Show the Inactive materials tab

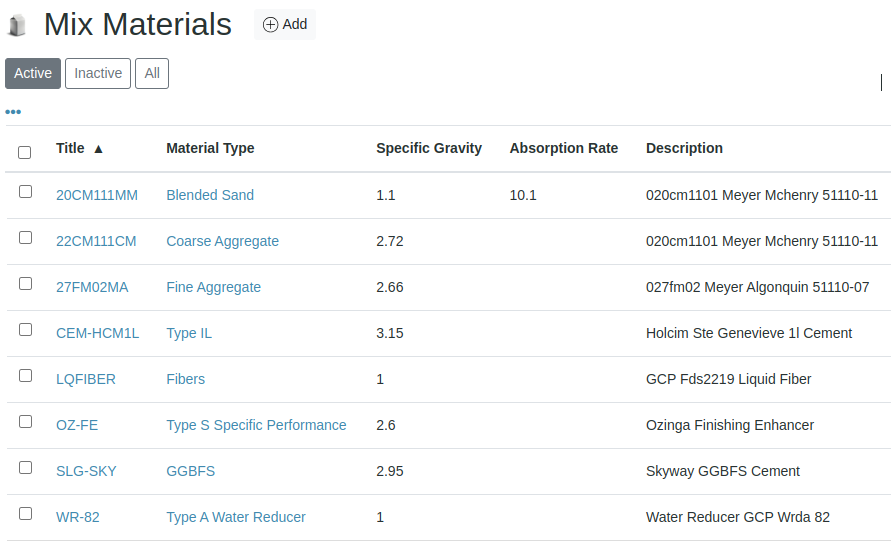coord(98,73)
